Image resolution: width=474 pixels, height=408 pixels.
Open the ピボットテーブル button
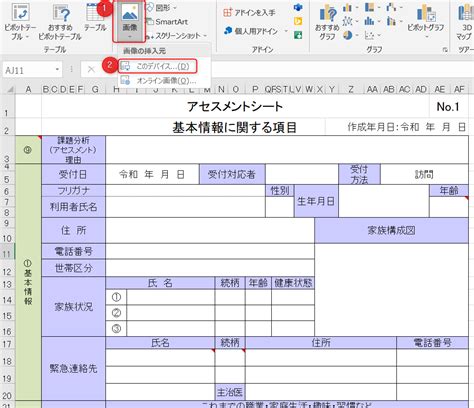pos(20,21)
